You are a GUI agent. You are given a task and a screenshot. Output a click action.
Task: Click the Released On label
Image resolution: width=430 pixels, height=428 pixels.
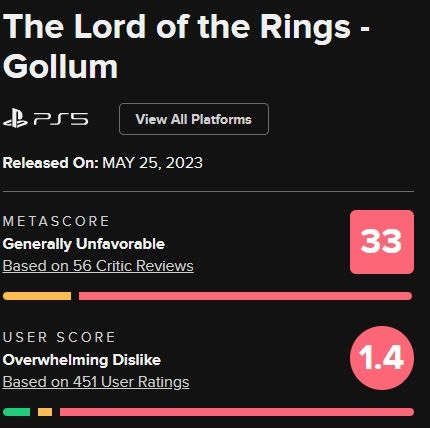click(50, 163)
